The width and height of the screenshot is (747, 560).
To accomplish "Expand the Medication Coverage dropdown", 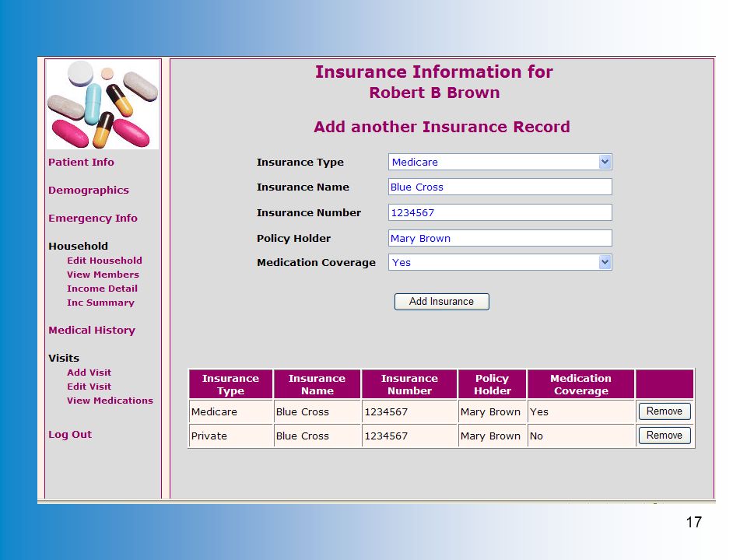I will tap(605, 262).
